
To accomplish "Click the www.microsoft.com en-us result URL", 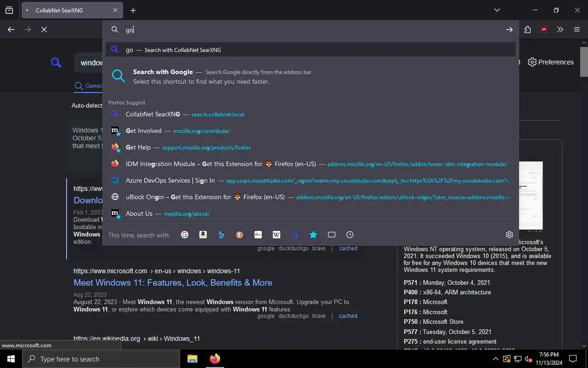I will [x=157, y=271].
